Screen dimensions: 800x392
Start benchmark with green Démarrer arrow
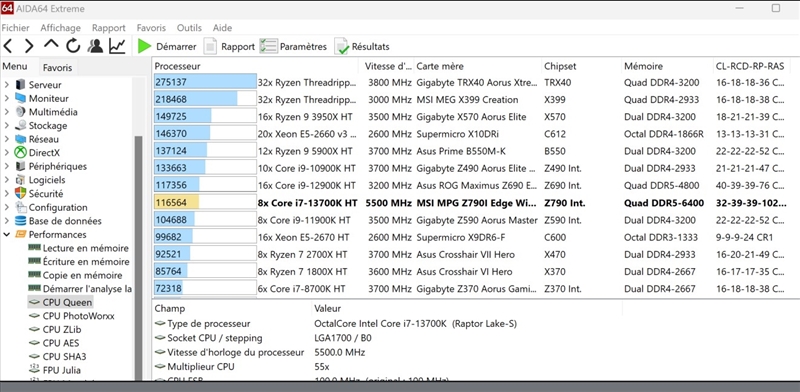(x=167, y=46)
